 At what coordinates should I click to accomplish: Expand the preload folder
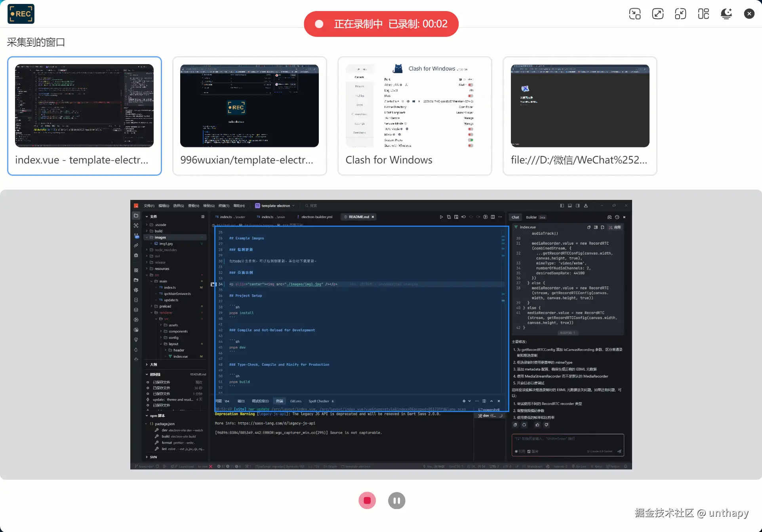click(x=175, y=306)
